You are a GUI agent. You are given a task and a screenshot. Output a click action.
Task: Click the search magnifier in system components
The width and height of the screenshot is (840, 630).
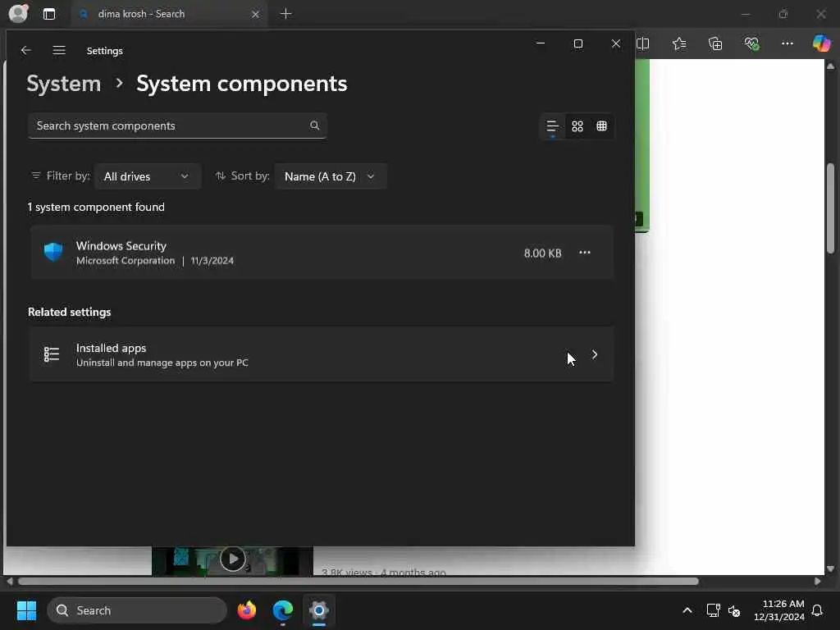(314, 126)
